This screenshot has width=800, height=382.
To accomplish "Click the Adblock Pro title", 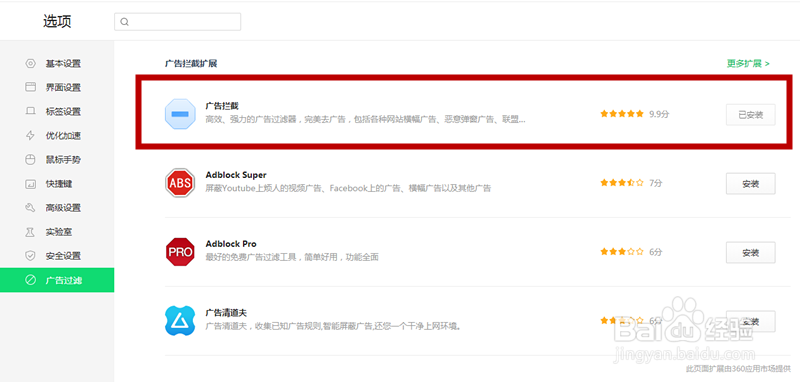I will pyautogui.click(x=231, y=244).
